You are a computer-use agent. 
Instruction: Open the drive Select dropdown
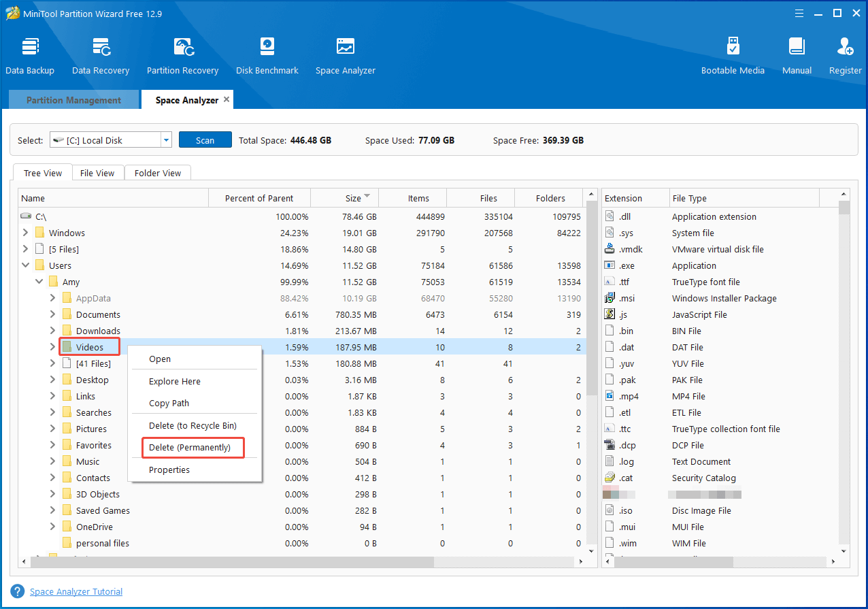166,140
